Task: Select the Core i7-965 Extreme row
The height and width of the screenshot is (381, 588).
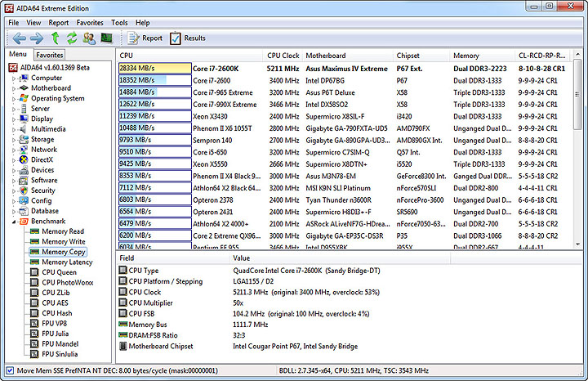Action: [345, 92]
